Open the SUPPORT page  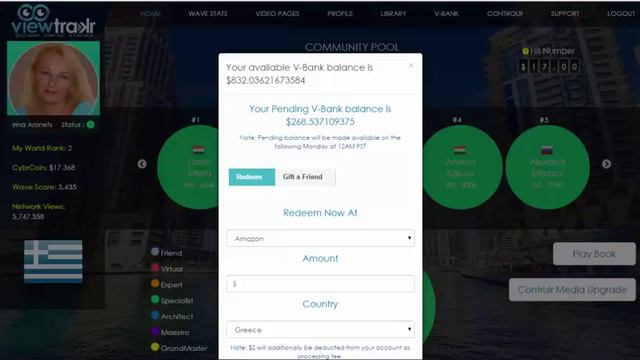click(x=565, y=13)
